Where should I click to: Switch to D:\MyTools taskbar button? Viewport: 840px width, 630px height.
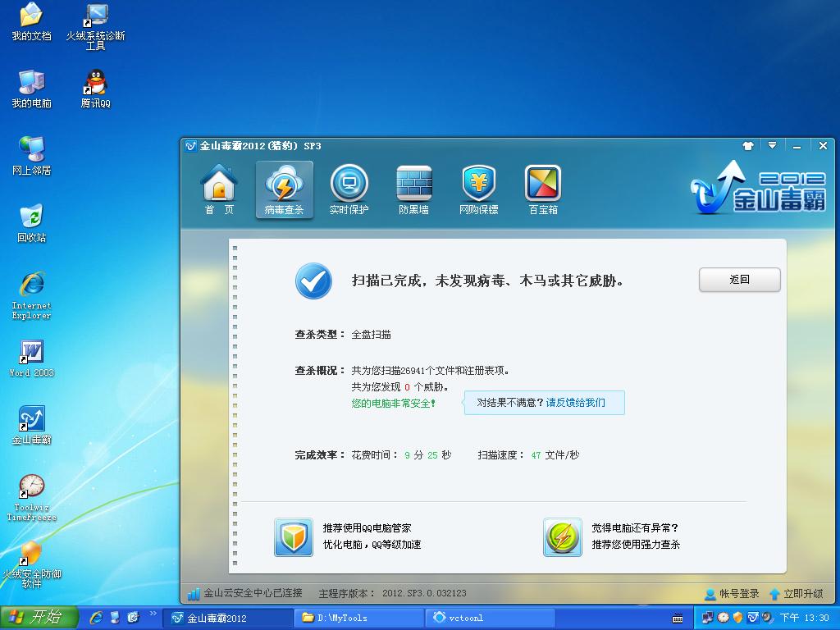pyautogui.click(x=359, y=619)
